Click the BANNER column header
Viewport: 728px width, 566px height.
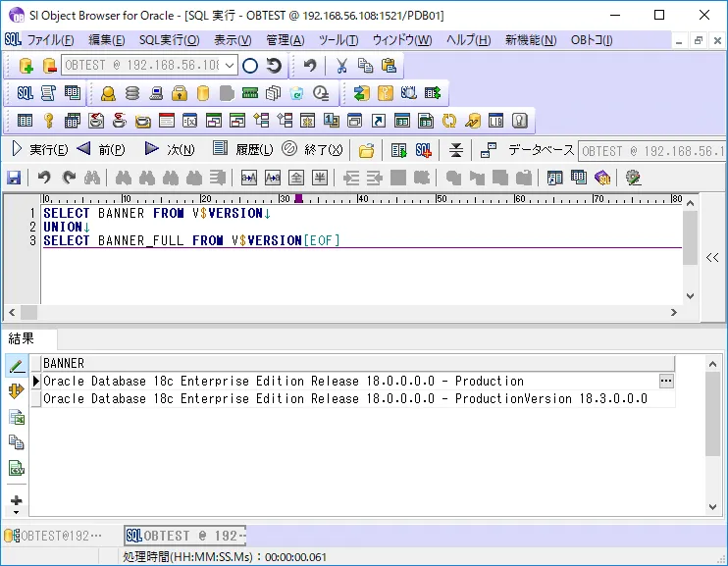coord(358,363)
